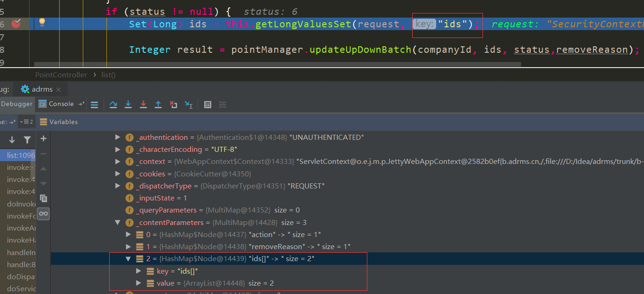The width and height of the screenshot is (644, 294).
Task: Select the Step Over debugger icon
Action: (x=113, y=105)
